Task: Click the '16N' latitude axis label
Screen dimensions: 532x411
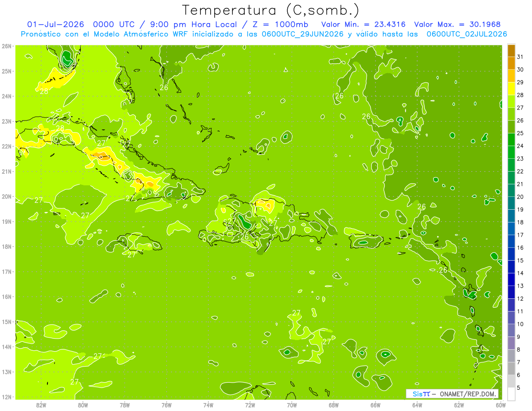Action: pyautogui.click(x=7, y=297)
